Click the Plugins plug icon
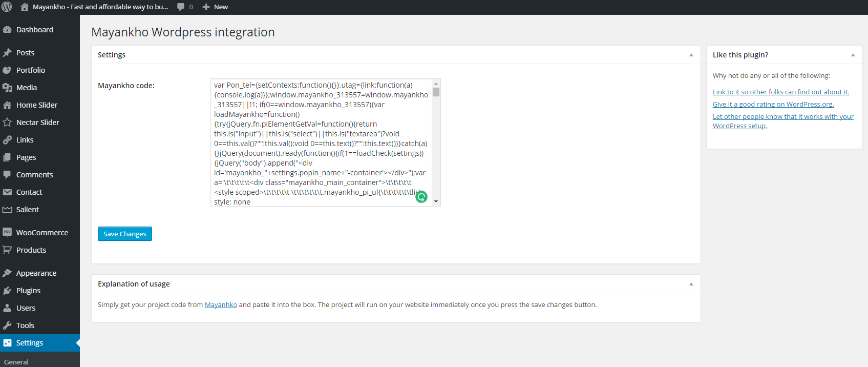Image resolution: width=868 pixels, height=367 pixels. [x=7, y=291]
